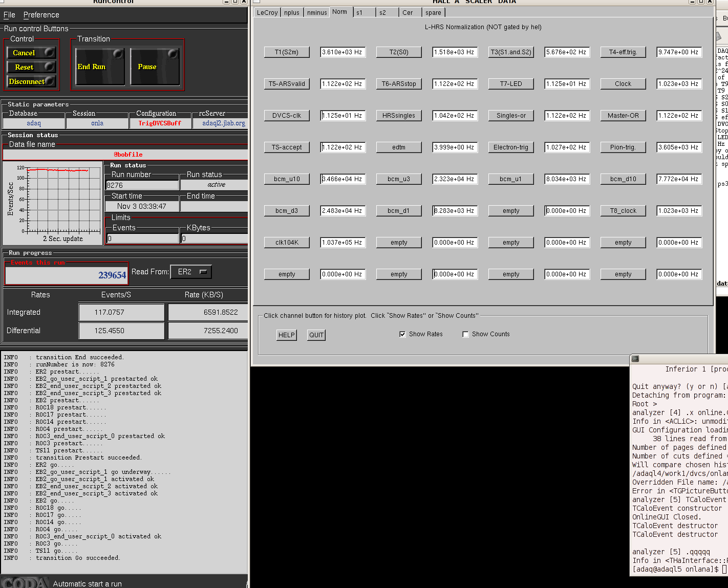This screenshot has width=728, height=588.
Task: Click the bcm_u3 channel button
Action: (x=399, y=179)
